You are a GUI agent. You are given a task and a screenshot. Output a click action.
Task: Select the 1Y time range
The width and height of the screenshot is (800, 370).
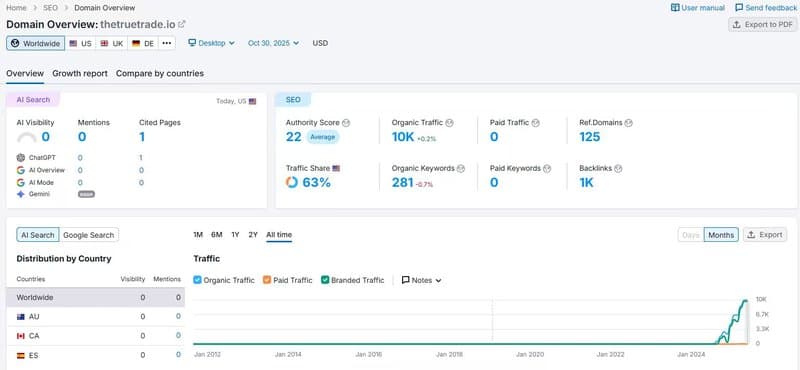click(235, 235)
